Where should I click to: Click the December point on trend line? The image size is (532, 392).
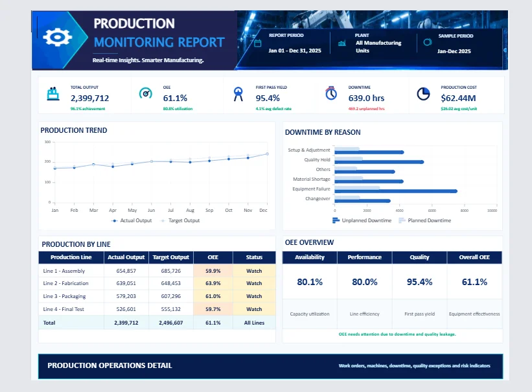(268, 154)
